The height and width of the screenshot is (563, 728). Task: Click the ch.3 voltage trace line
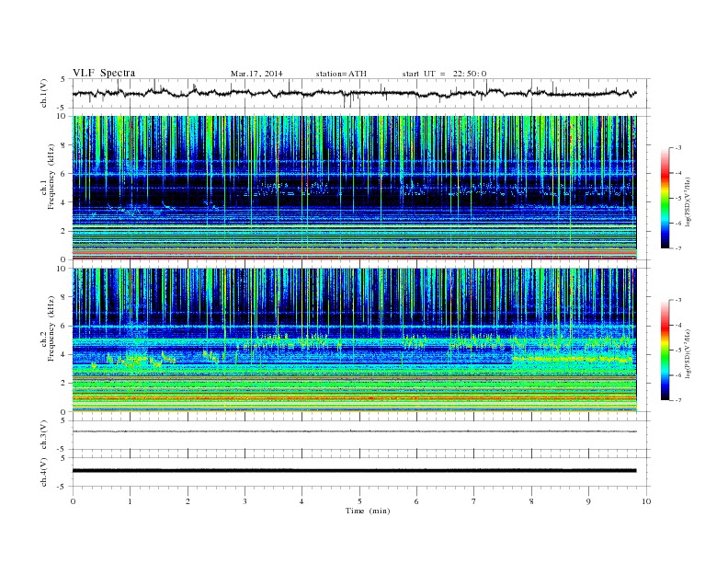click(x=354, y=431)
